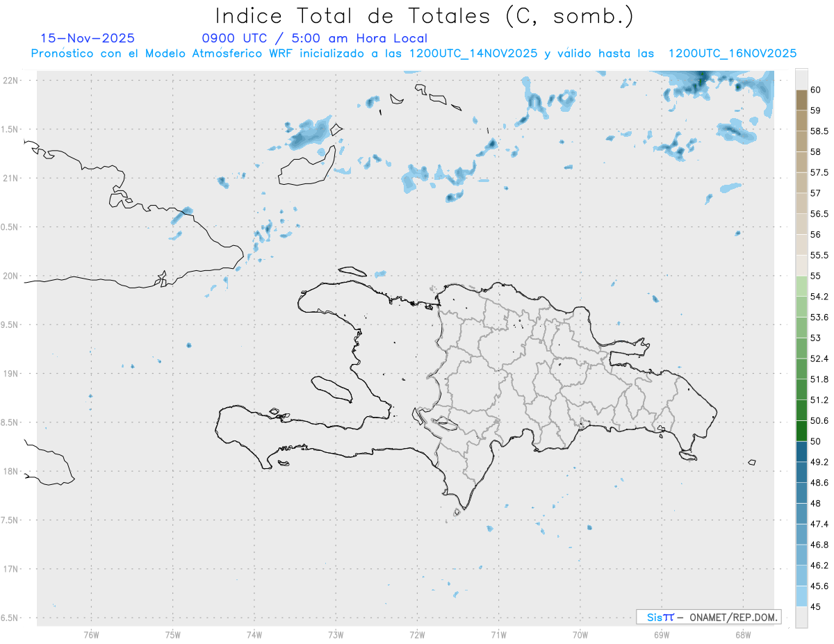The height and width of the screenshot is (644, 834).
Task: Click the colorbar value '51.8'
Action: pyautogui.click(x=819, y=379)
